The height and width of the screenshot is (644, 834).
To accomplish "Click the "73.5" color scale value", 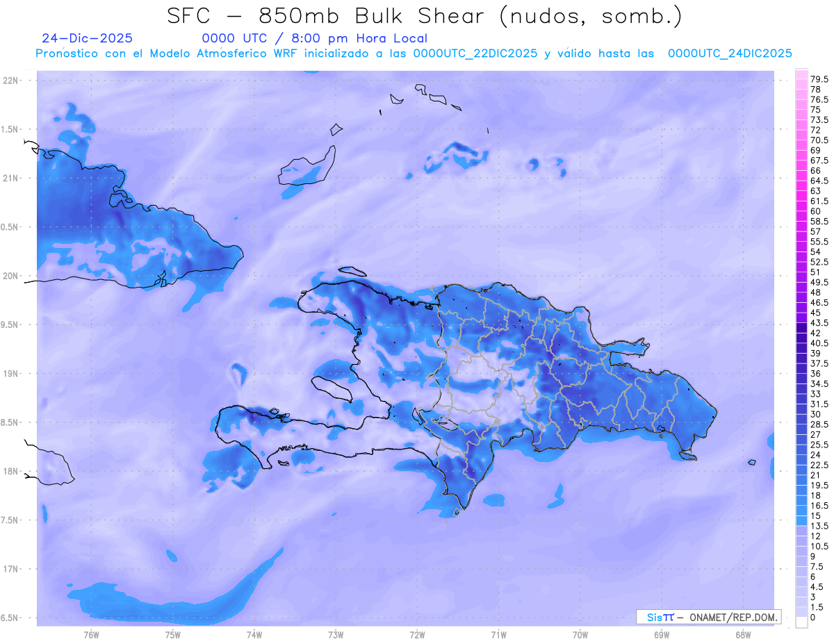I will tap(819, 119).
